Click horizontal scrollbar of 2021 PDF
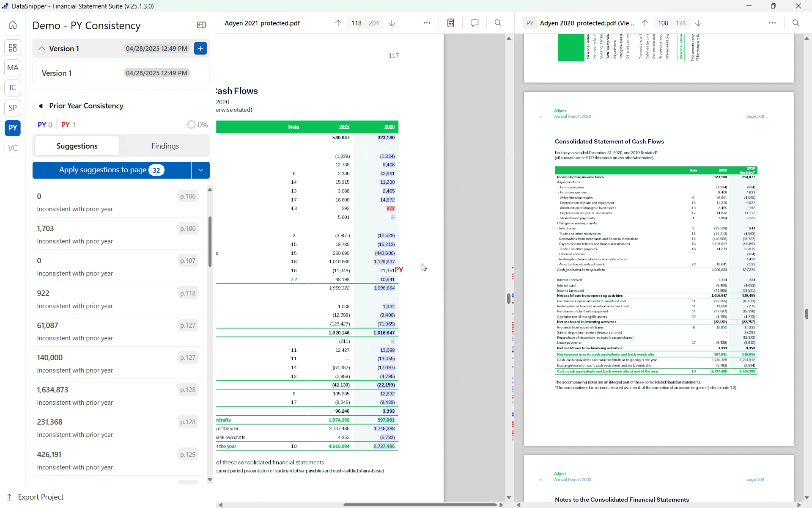 click(x=420, y=505)
